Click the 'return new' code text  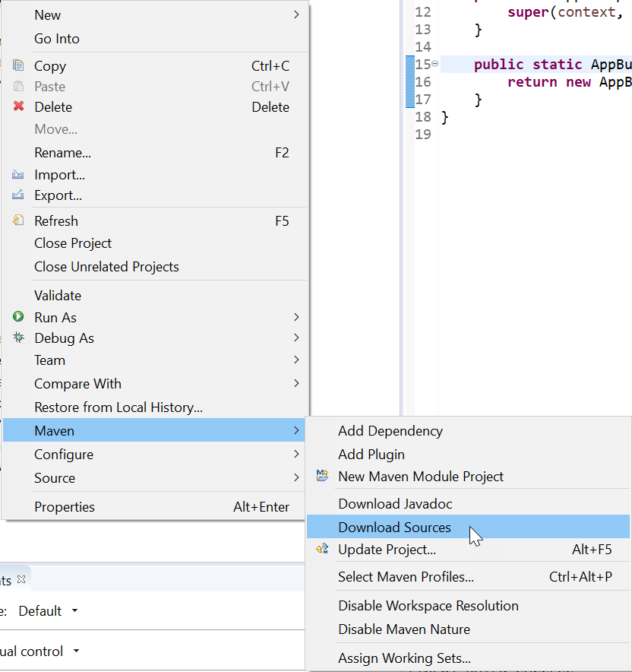click(549, 81)
